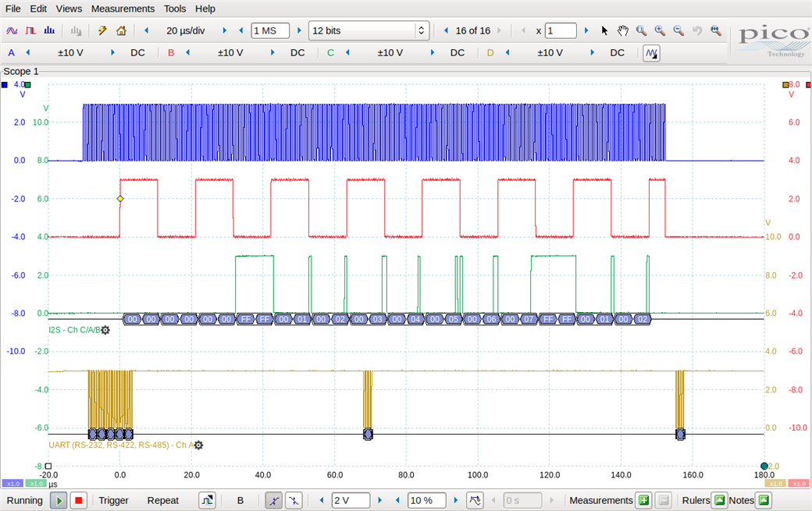
Task: Increase sample count right of 1 MS
Action: (x=299, y=30)
